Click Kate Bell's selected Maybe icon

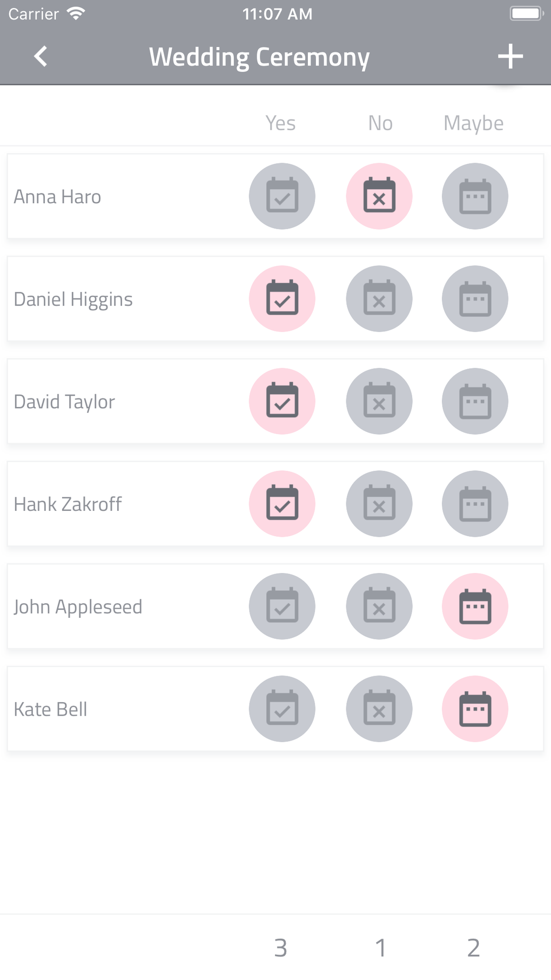[475, 709]
